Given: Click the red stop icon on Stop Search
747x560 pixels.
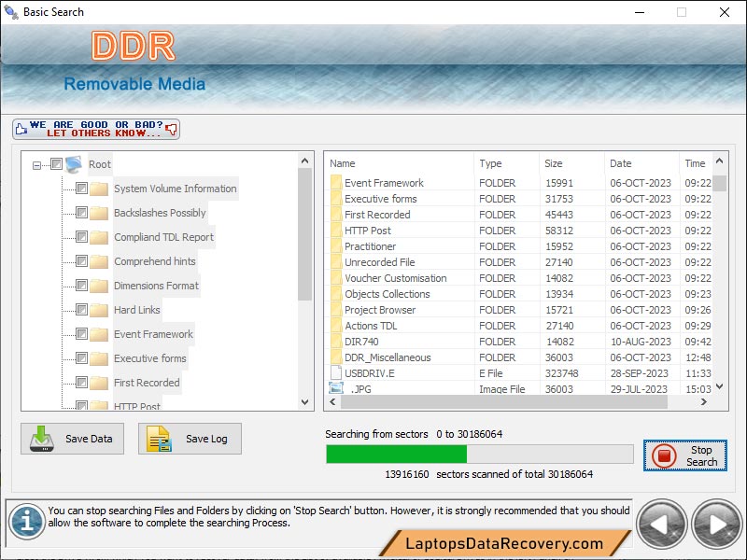Looking at the screenshot, I should pos(665,456).
